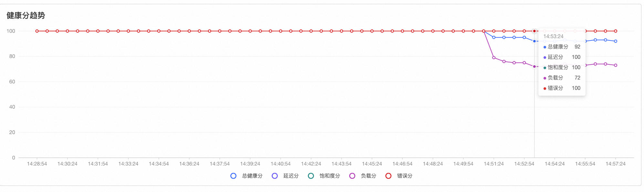Image resolution: width=644 pixels, height=192 pixels.
Task: Click the 负载分 row in the tooltip
Action: pos(562,78)
